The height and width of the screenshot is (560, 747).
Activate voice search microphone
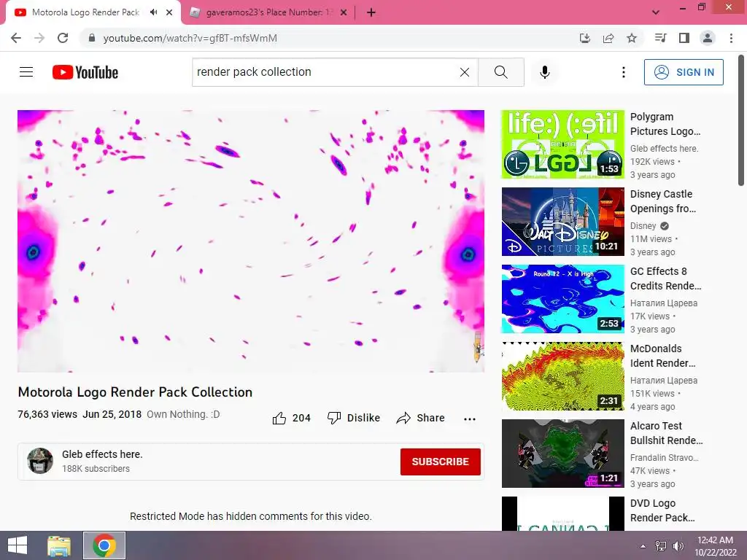pyautogui.click(x=544, y=72)
